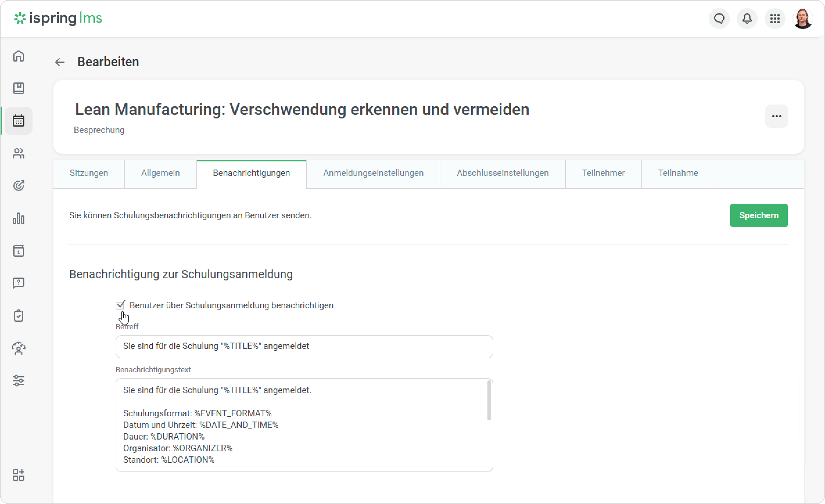Viewport: 825px width, 504px height.
Task: Open the bar chart reports icon
Action: coord(19,218)
